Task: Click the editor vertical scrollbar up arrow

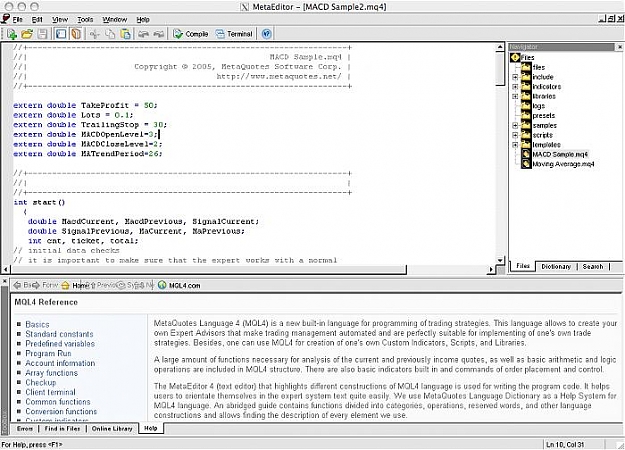Action: [x=500, y=47]
